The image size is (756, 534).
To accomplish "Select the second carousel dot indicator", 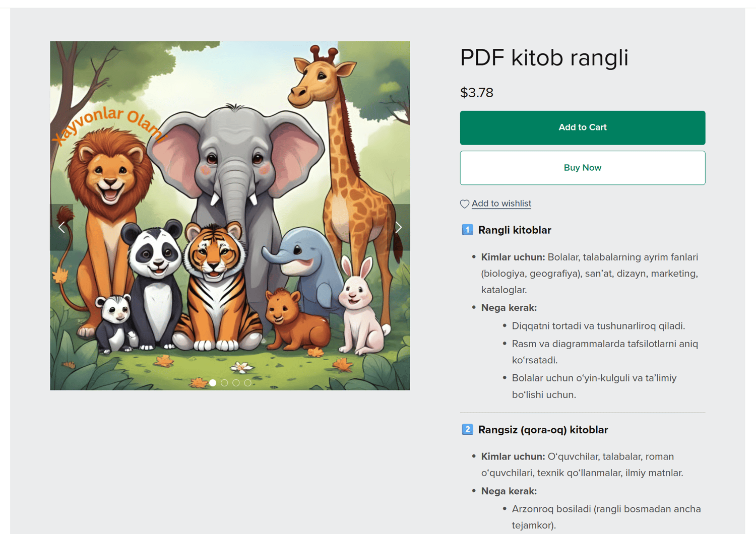I will 225,383.
